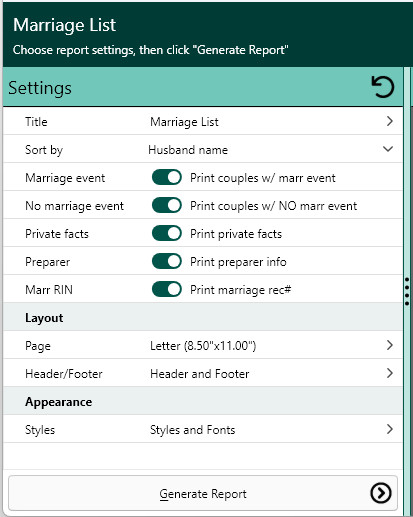Click the Generate Report button
The height and width of the screenshot is (517, 413).
click(x=203, y=493)
